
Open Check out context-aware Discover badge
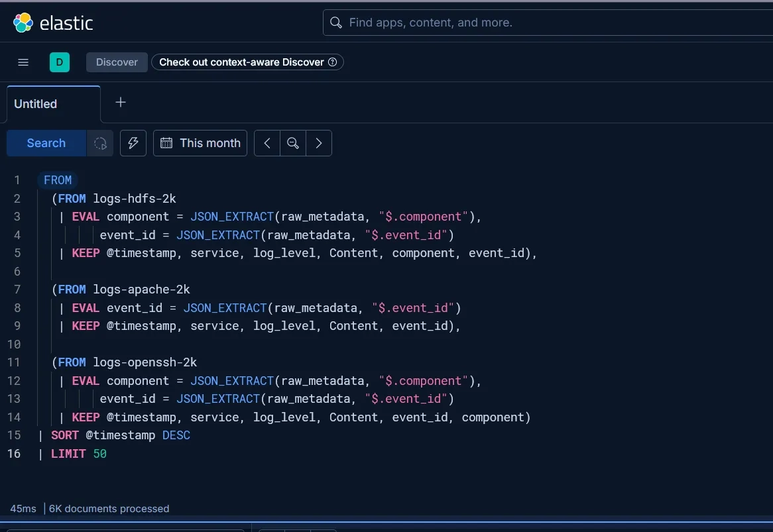(x=247, y=62)
